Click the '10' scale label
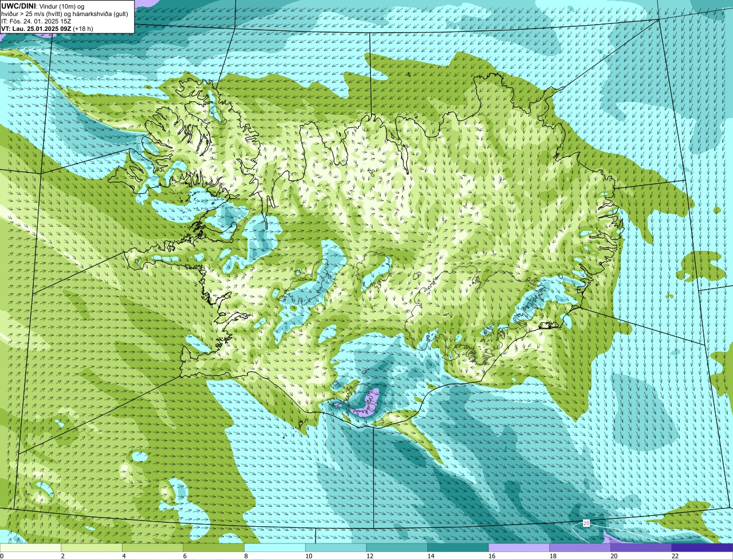 (x=309, y=556)
